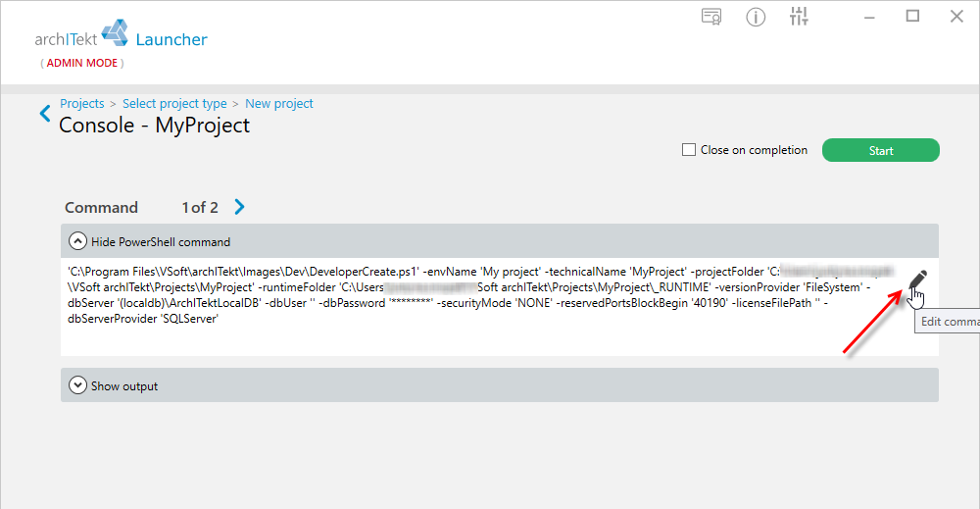This screenshot has height=509, width=980.
Task: Open the license certificate icon
Action: pos(711,17)
